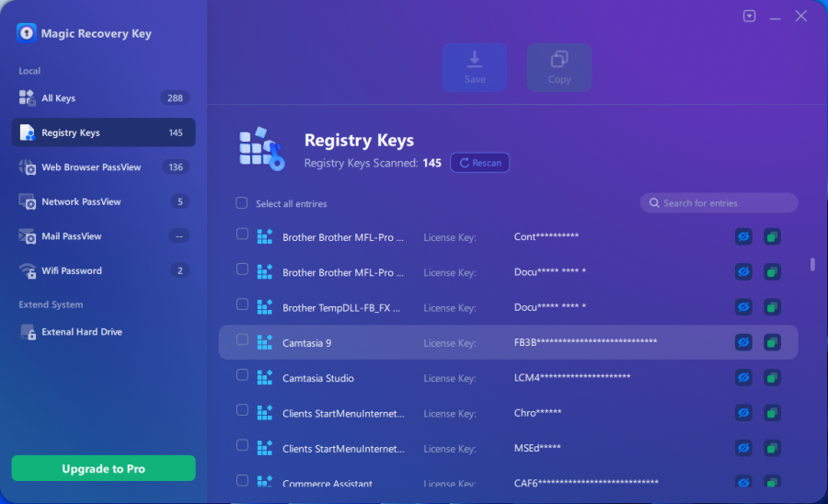The image size is (828, 504).
Task: Copy key of Clients StartMenuInternet Chro row
Action: click(772, 413)
